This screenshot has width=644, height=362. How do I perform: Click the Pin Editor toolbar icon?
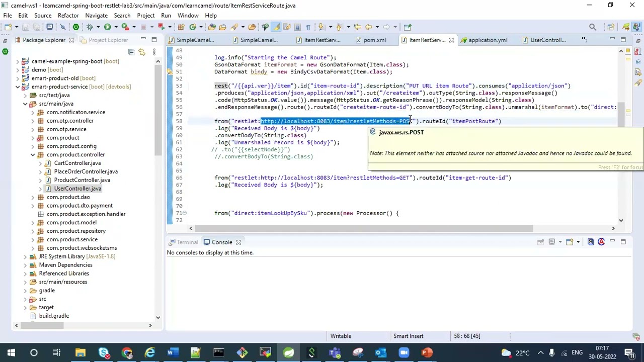[408, 27]
